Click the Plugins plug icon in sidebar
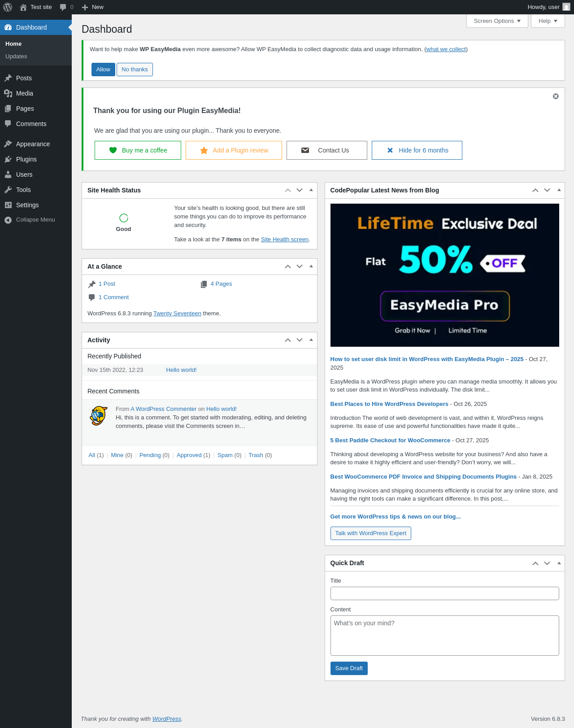This screenshot has width=574, height=728. [8, 159]
